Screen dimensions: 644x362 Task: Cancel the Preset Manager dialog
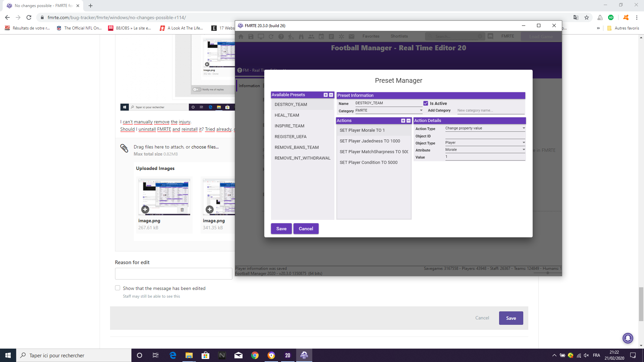coord(306,229)
